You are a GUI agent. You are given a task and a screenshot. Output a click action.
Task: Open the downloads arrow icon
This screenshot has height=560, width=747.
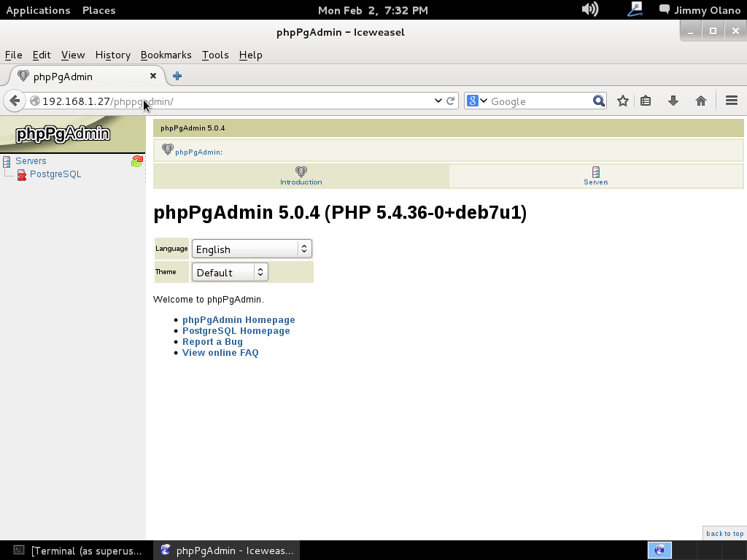pos(673,101)
